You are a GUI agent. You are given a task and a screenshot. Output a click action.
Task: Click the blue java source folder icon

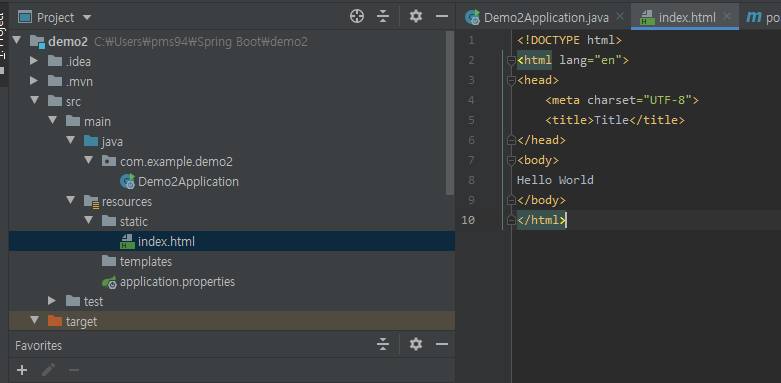(x=91, y=141)
